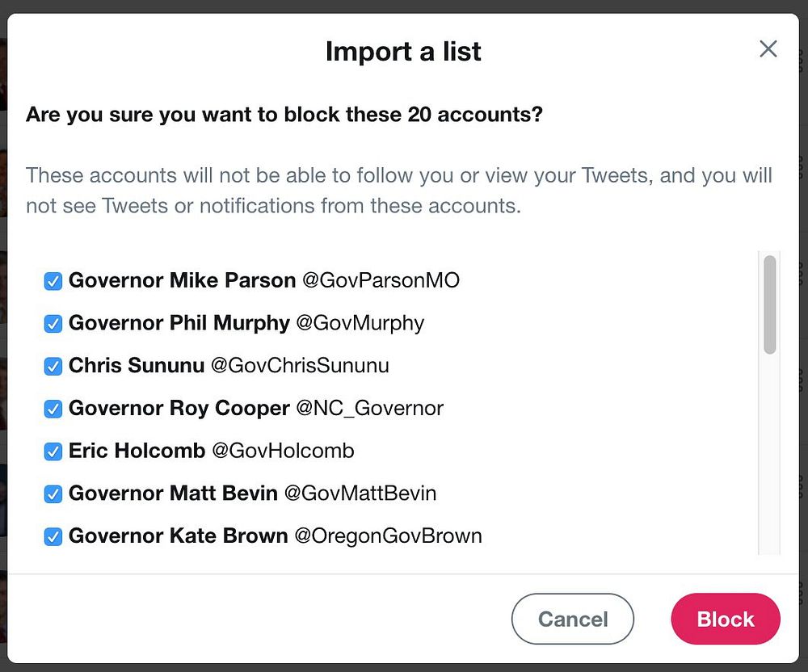Click the Governor Kate Brown name
Image resolution: width=808 pixels, height=672 pixels.
pyautogui.click(x=178, y=535)
